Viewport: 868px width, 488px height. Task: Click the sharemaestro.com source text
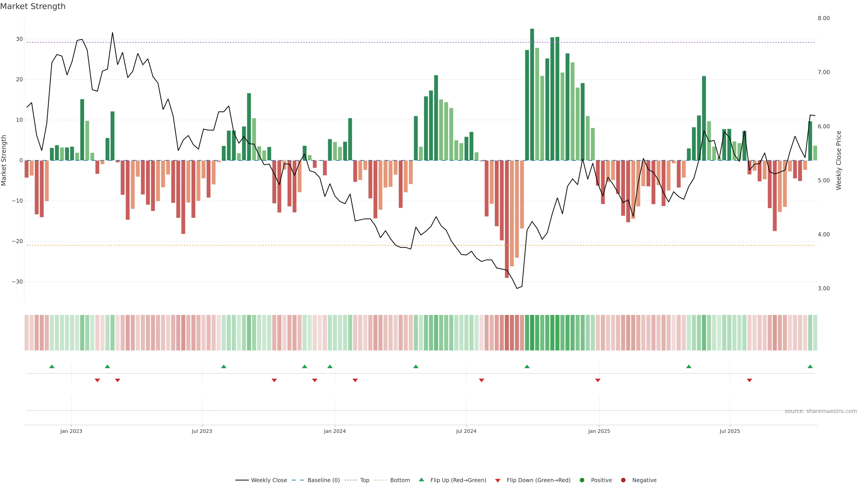point(821,411)
